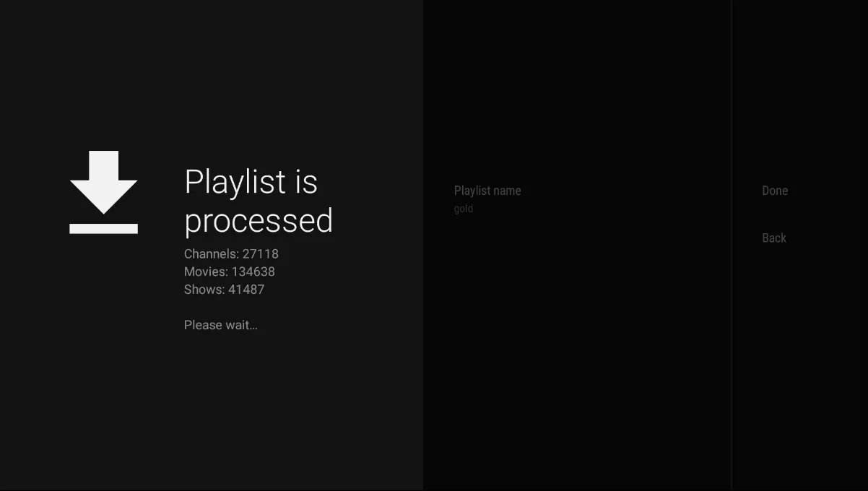Click the Movies: 134638 count
Screen dimensions: 868x491
pos(230,271)
